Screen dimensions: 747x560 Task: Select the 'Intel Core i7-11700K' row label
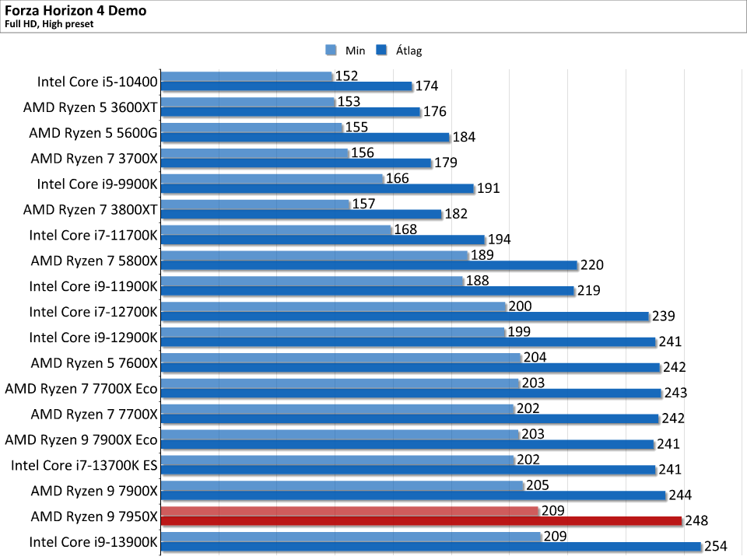point(93,235)
